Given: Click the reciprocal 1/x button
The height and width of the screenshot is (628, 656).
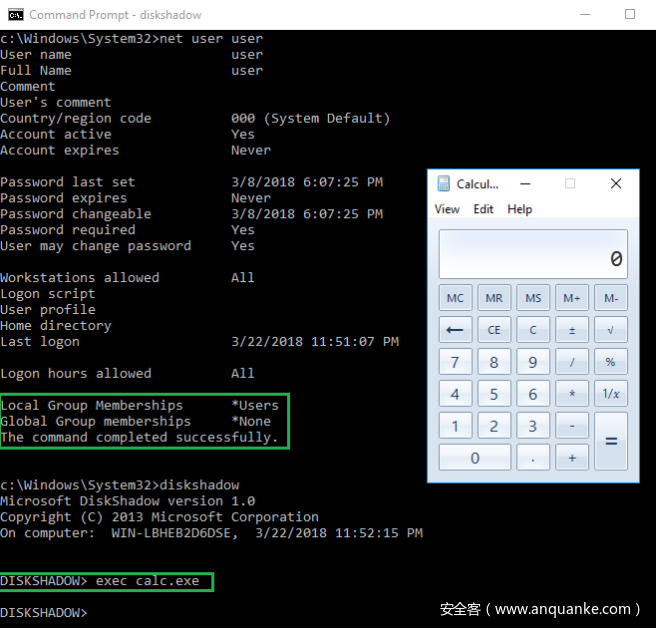Looking at the screenshot, I should point(610,394).
